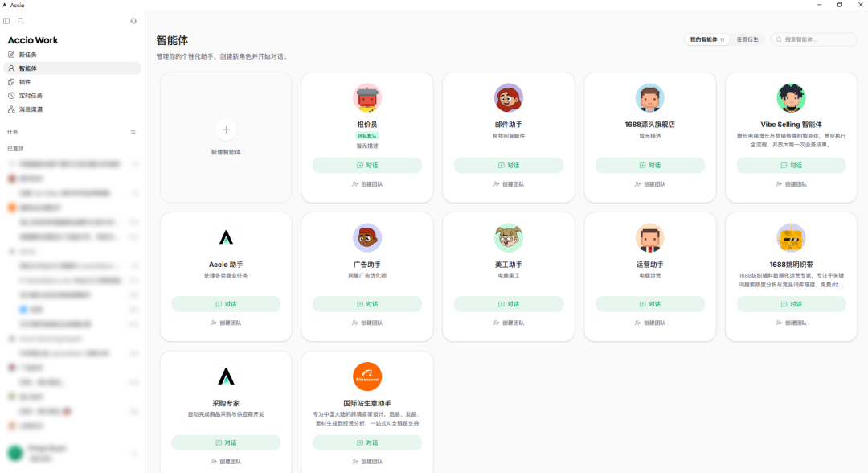Start 对话 with 报价员
Image resolution: width=868 pixels, height=473 pixels.
[367, 165]
